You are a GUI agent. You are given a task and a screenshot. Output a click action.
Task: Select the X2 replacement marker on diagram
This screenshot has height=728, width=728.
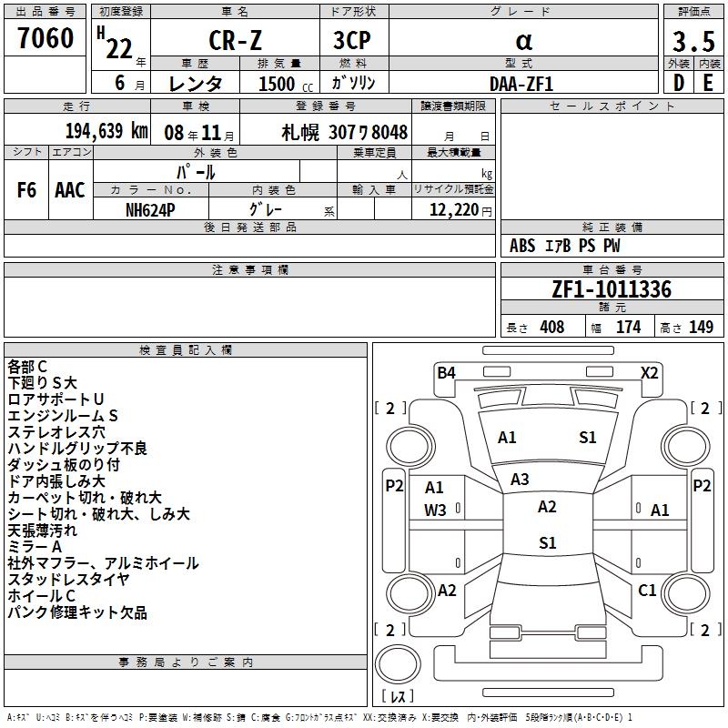pyautogui.click(x=649, y=372)
